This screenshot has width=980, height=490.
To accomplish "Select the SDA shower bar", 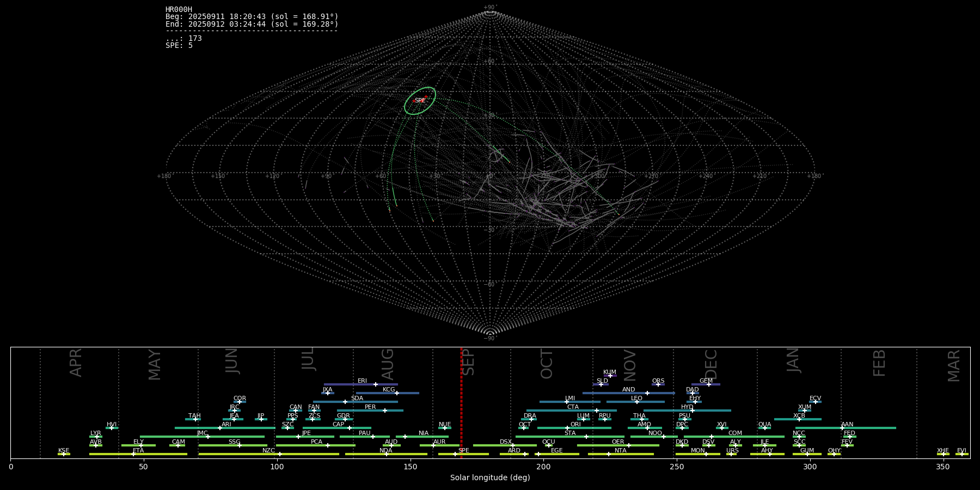I will 356,402.
